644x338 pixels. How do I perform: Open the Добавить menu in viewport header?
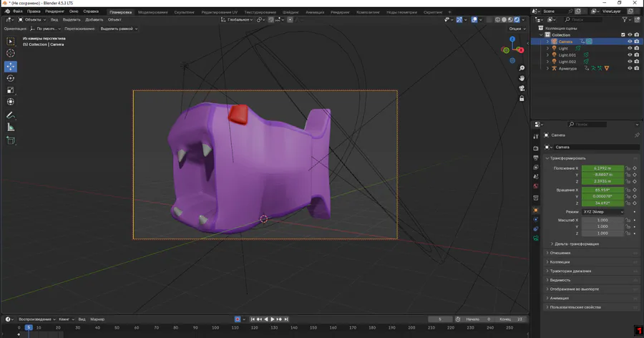pos(94,20)
